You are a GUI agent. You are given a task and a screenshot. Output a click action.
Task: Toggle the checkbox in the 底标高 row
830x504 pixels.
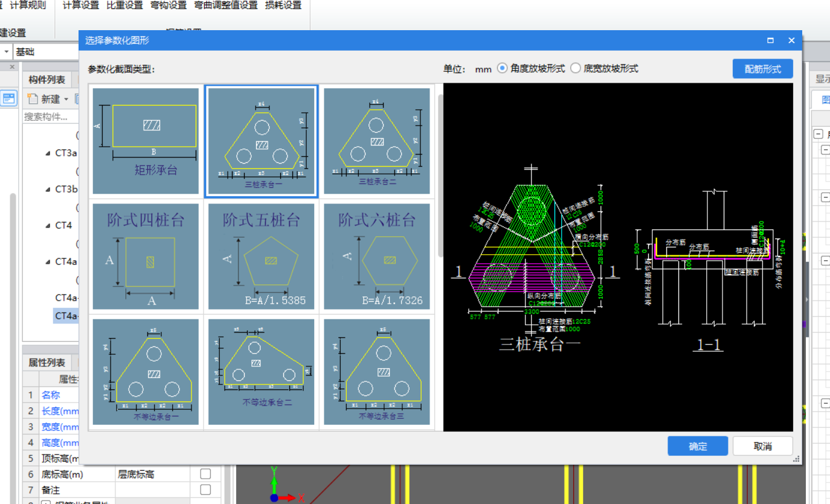pos(205,474)
